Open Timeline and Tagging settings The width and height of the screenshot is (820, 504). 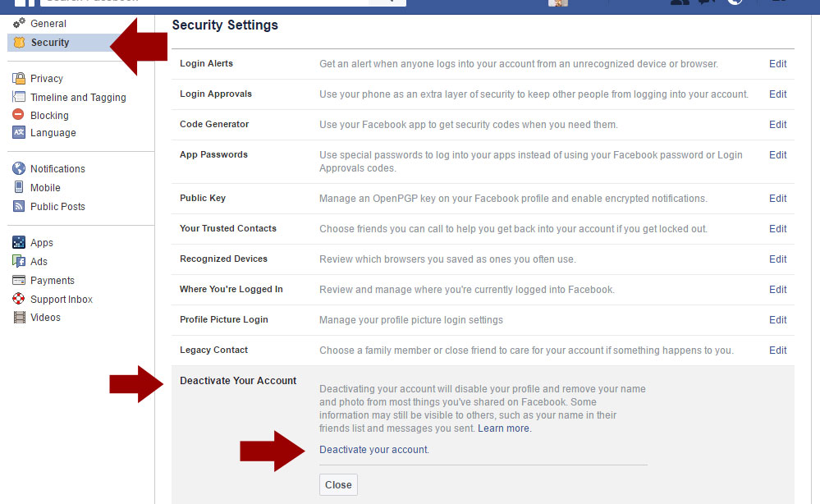pyautogui.click(x=78, y=97)
